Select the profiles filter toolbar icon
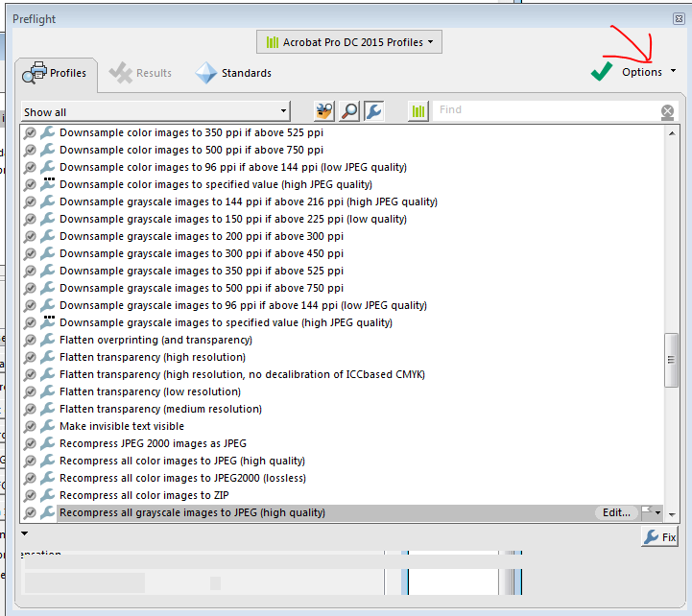The height and width of the screenshot is (616, 692). point(324,111)
